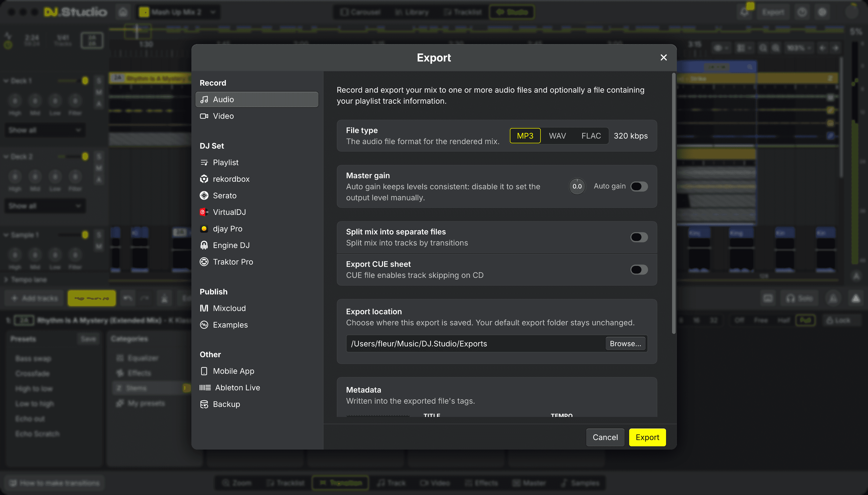
Task: Close the Export dialog with X
Action: click(x=663, y=57)
